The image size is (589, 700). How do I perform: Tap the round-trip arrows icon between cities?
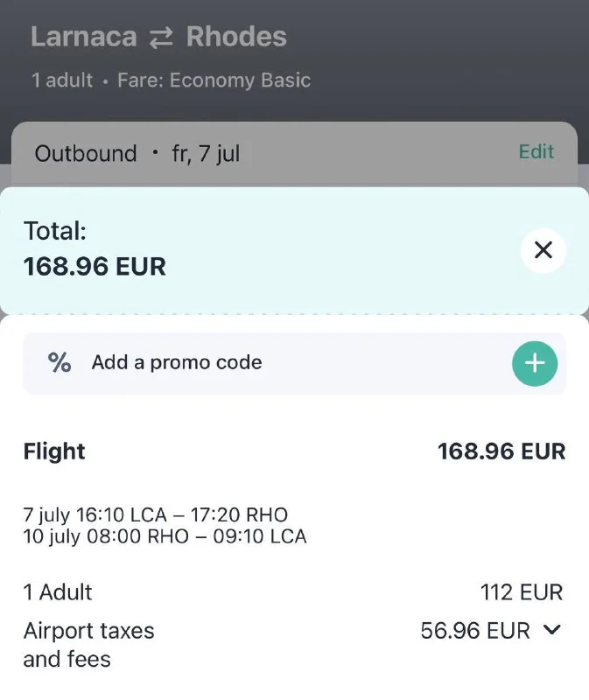click(x=161, y=37)
